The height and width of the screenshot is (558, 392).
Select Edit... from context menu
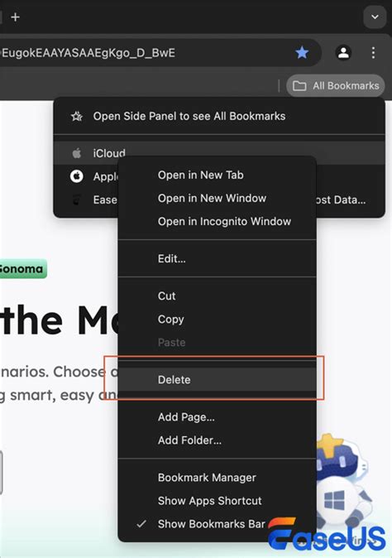(x=218, y=258)
